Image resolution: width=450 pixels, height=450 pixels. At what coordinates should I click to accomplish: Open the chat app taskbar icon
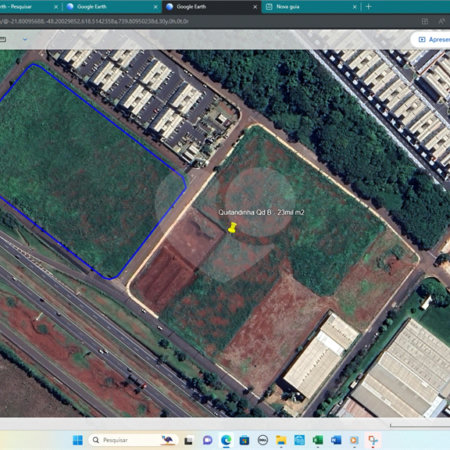(208, 440)
